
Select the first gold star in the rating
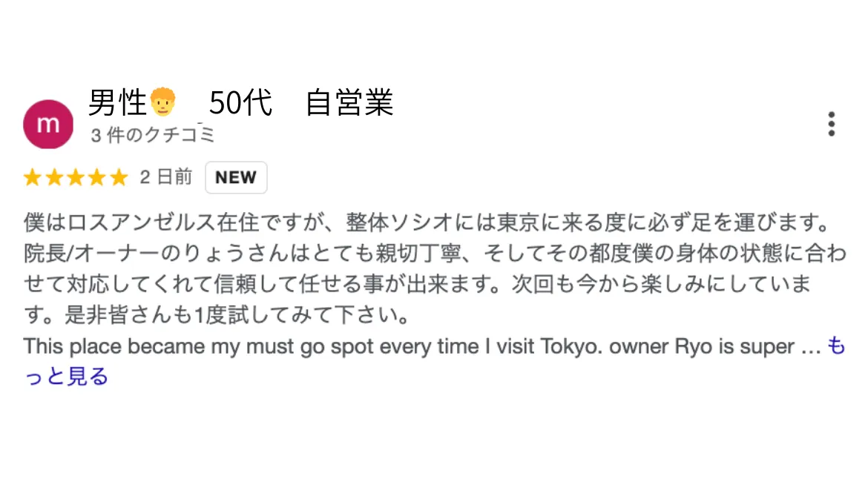(33, 176)
